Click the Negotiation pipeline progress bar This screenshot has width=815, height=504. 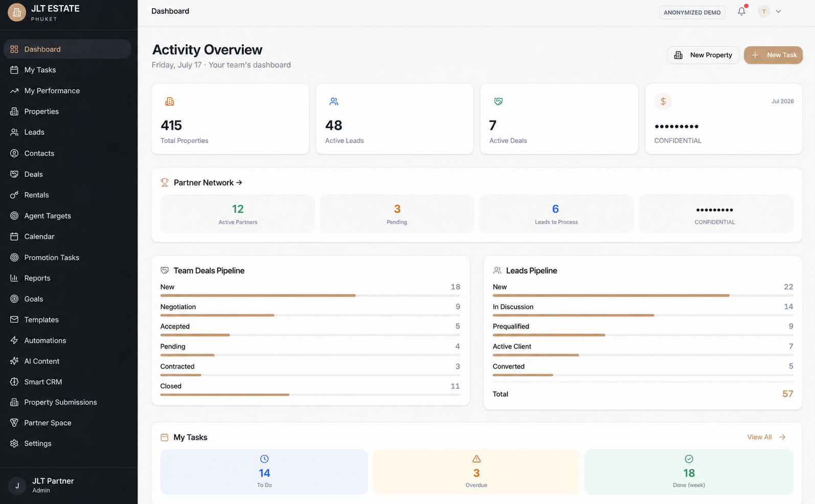pyautogui.click(x=310, y=315)
